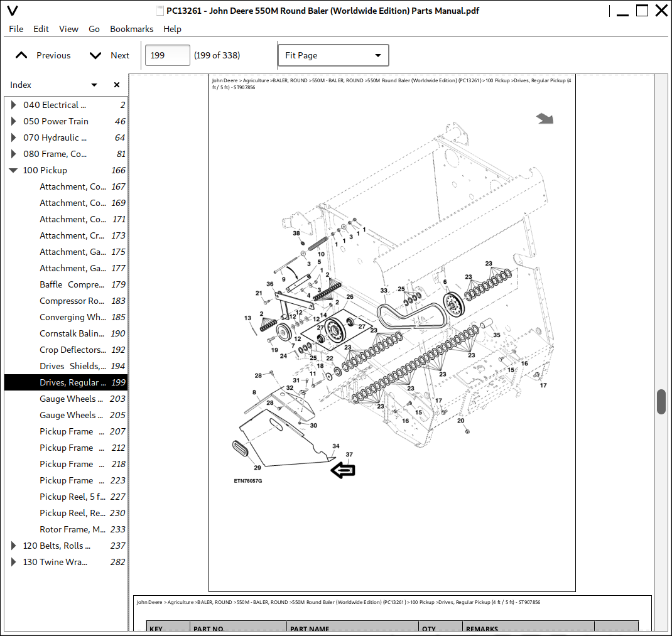Open Attachment entry on page 167
The image size is (672, 636).
point(66,186)
